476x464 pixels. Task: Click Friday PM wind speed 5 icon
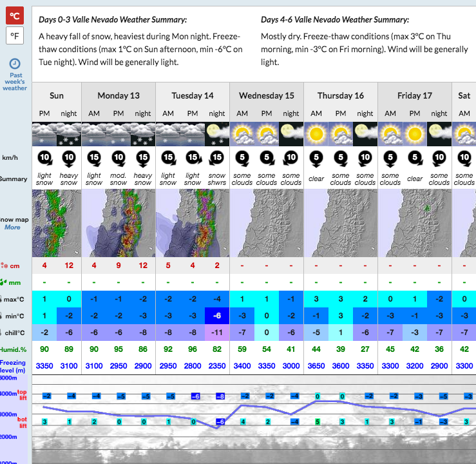[415, 158]
